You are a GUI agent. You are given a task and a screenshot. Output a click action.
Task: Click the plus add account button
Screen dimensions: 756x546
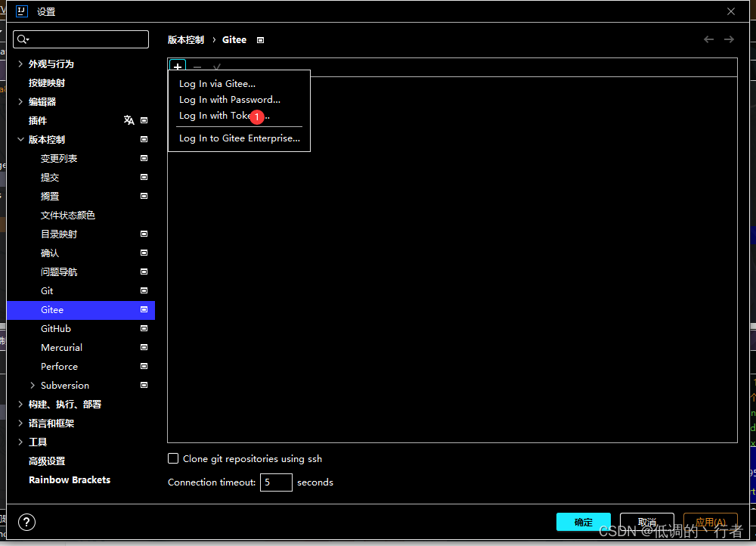[178, 66]
